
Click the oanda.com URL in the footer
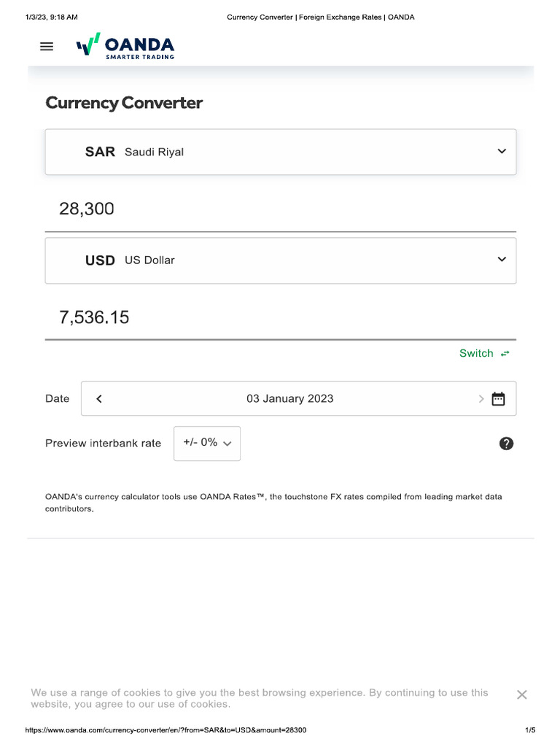click(x=166, y=730)
